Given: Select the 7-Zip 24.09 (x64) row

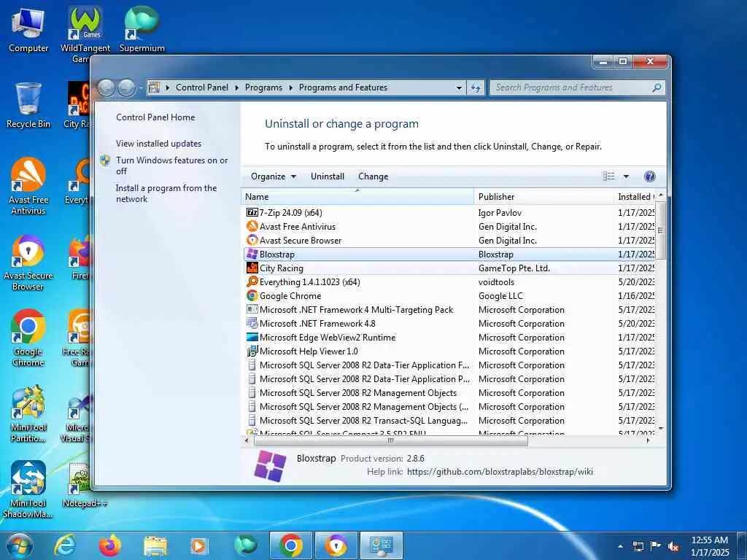Looking at the screenshot, I should 449,213.
